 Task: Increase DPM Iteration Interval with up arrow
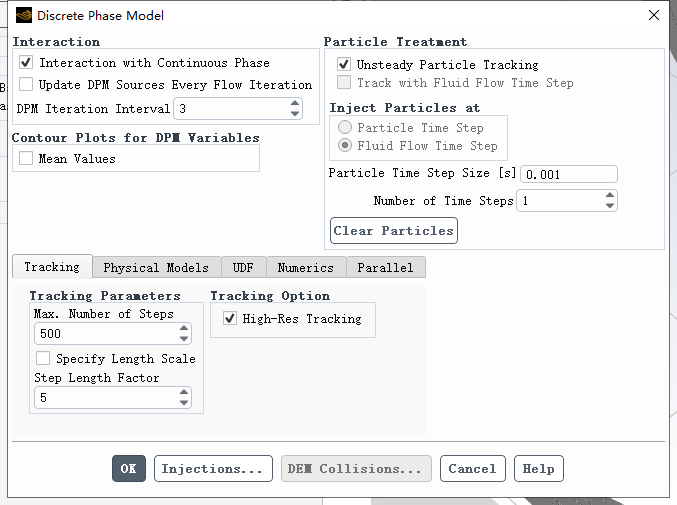(294, 103)
